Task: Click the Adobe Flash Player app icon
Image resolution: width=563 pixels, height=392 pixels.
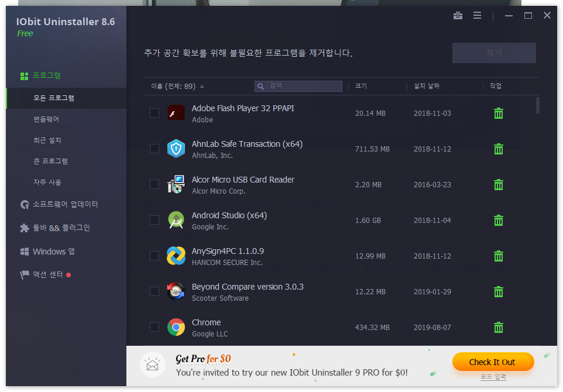Action: [176, 113]
